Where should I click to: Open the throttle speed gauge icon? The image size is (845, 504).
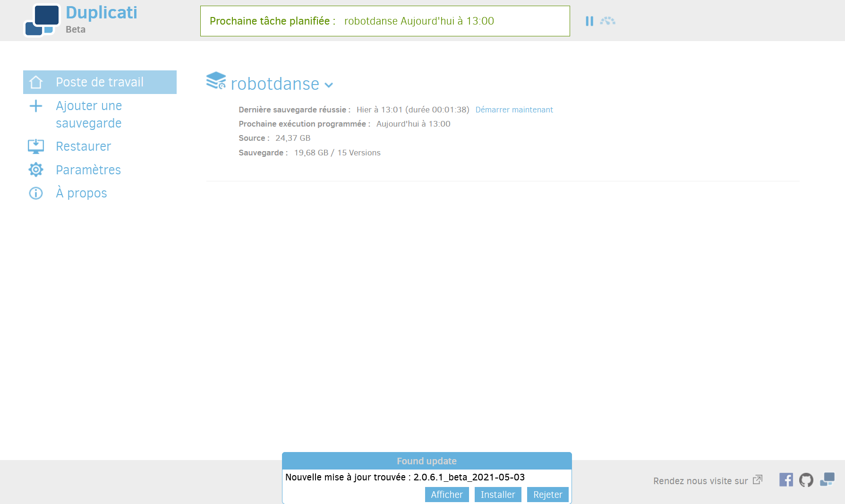tap(607, 21)
